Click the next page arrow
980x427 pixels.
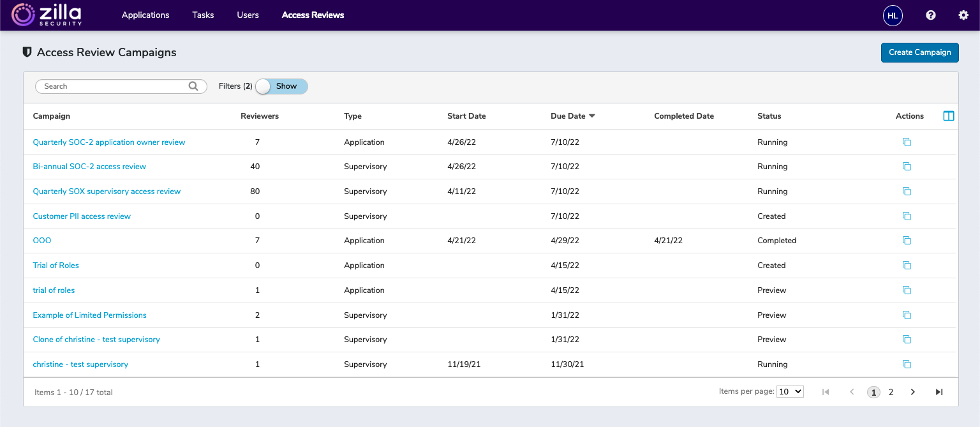coord(912,391)
